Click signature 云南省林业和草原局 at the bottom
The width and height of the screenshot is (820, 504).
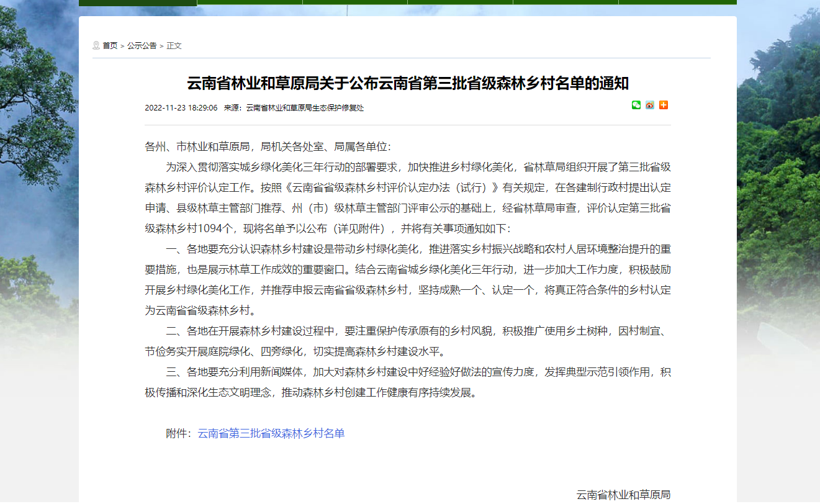[623, 495]
